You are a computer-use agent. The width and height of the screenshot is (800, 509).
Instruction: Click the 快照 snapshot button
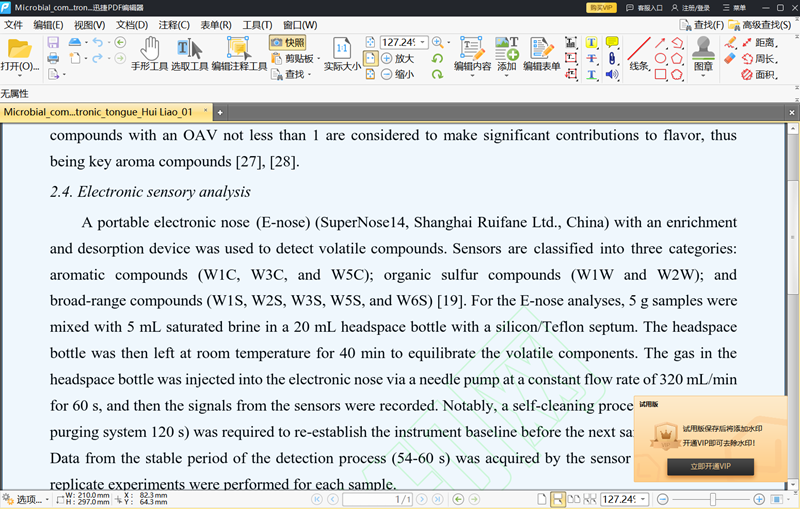pos(288,43)
